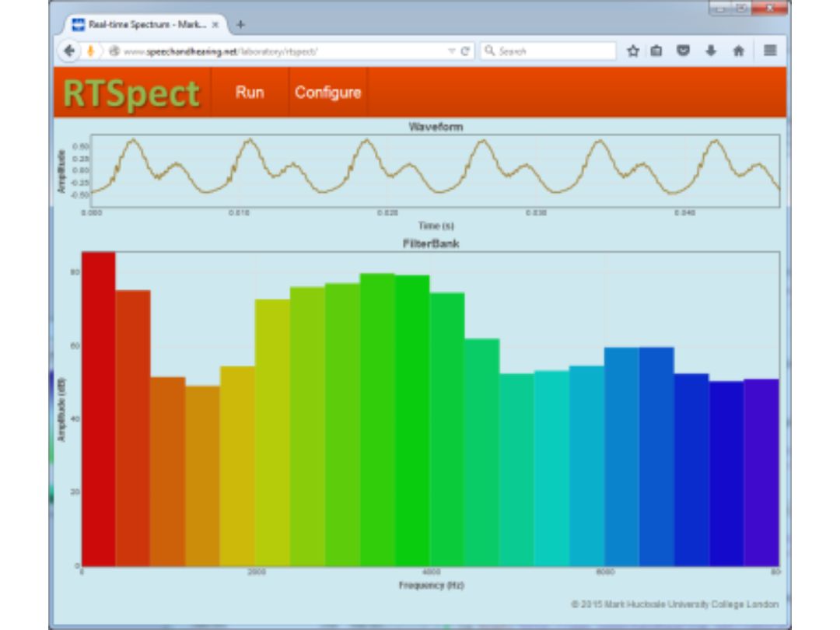The height and width of the screenshot is (630, 840).
Task: Click the browser back arrow button
Action: tap(69, 51)
